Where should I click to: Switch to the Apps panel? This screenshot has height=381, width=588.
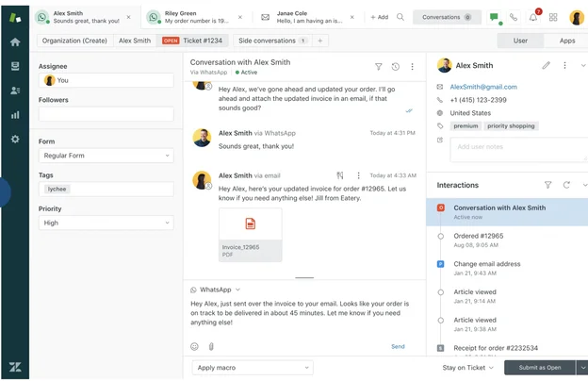point(567,41)
